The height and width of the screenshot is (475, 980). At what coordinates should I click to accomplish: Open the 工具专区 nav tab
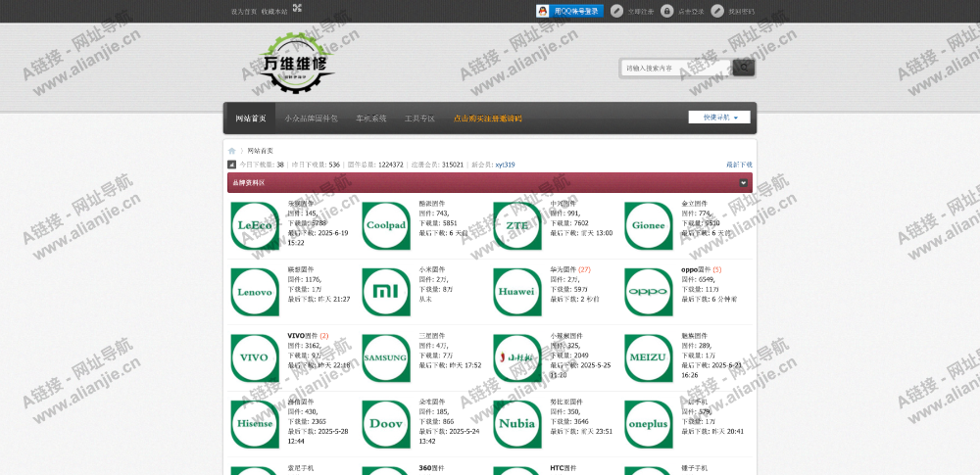[419, 119]
